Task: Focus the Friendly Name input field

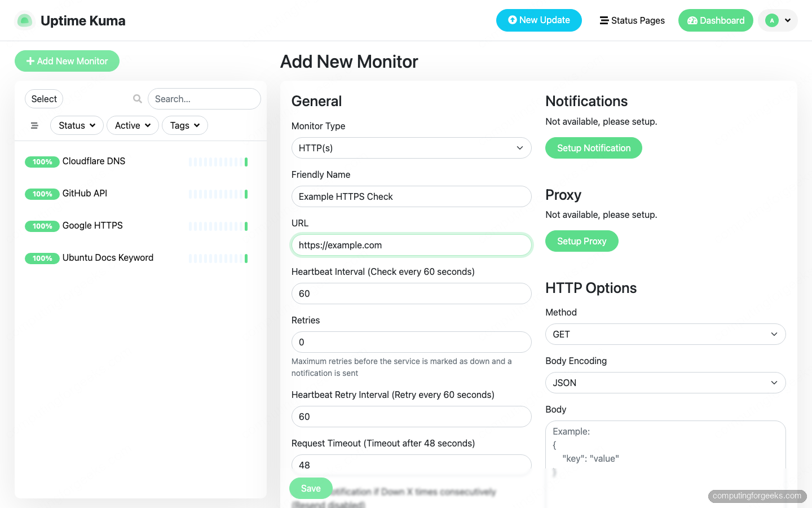Action: pos(411,196)
